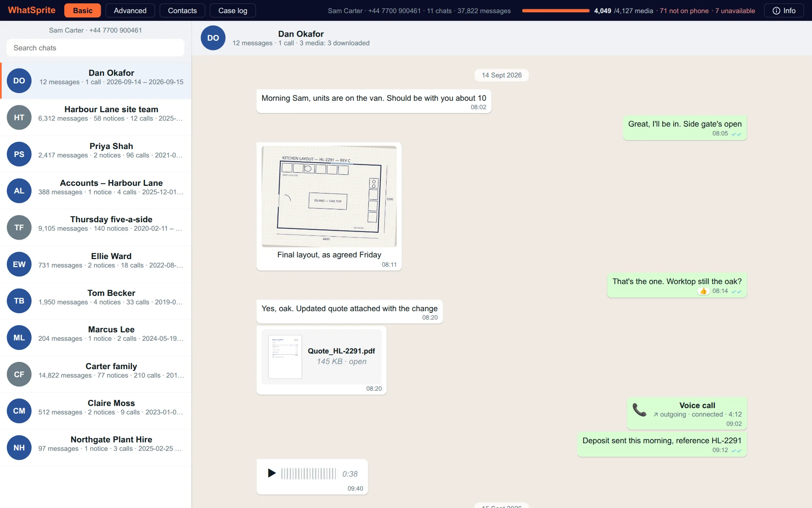The image size is (812, 508).
Task: Click the media download progress bar
Action: tap(556, 11)
